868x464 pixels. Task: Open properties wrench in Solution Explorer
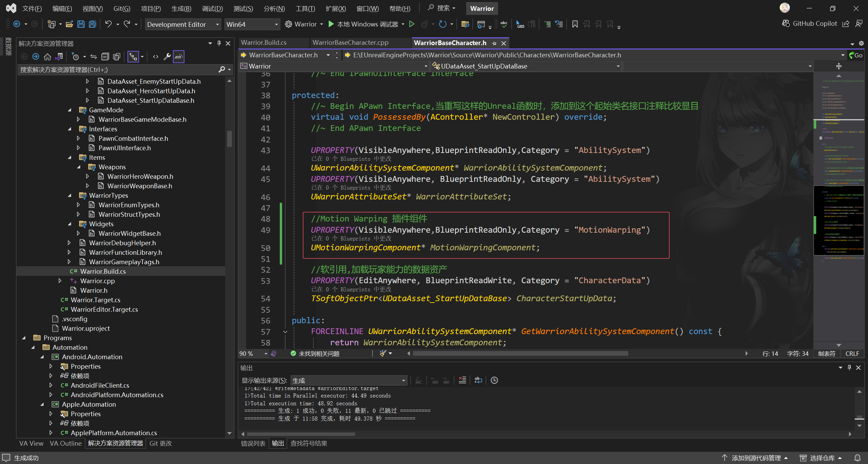pyautogui.click(x=167, y=57)
